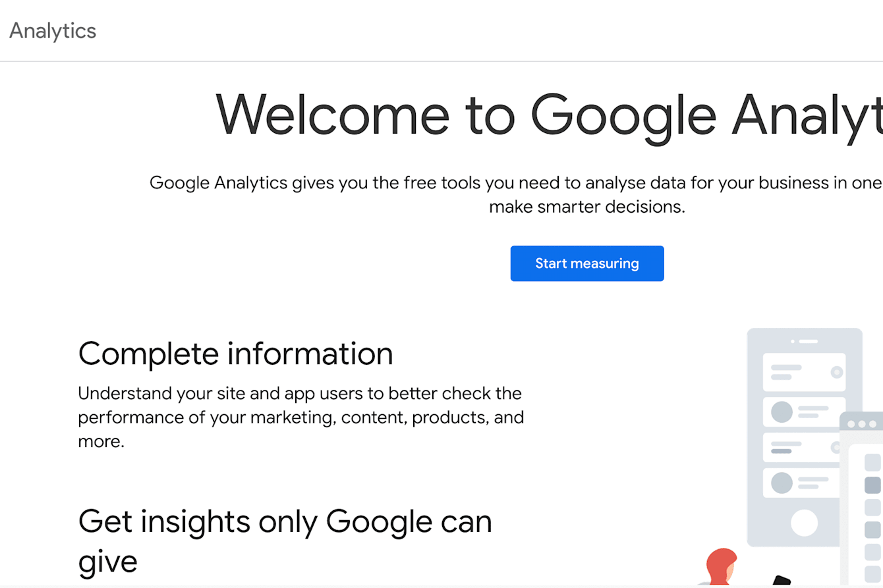Click the intro paragraph about free tools
The width and height of the screenshot is (883, 588).
(x=514, y=194)
